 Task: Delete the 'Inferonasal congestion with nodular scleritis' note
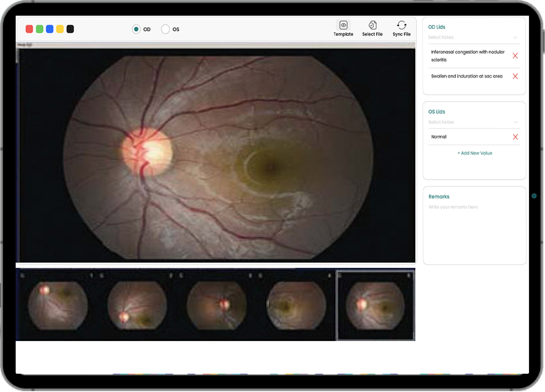click(515, 56)
